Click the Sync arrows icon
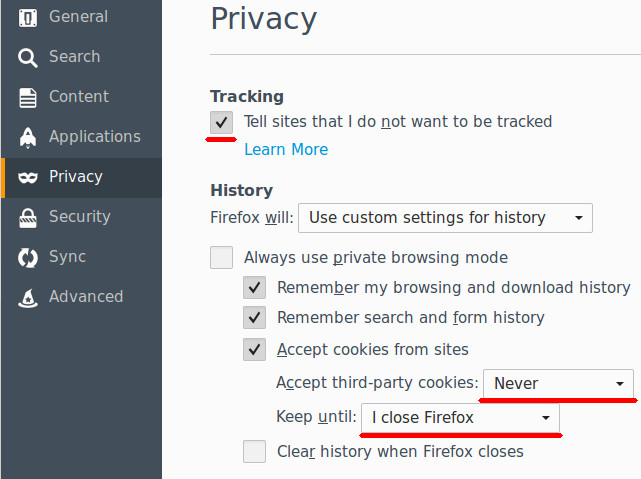641x479 pixels. (x=28, y=258)
